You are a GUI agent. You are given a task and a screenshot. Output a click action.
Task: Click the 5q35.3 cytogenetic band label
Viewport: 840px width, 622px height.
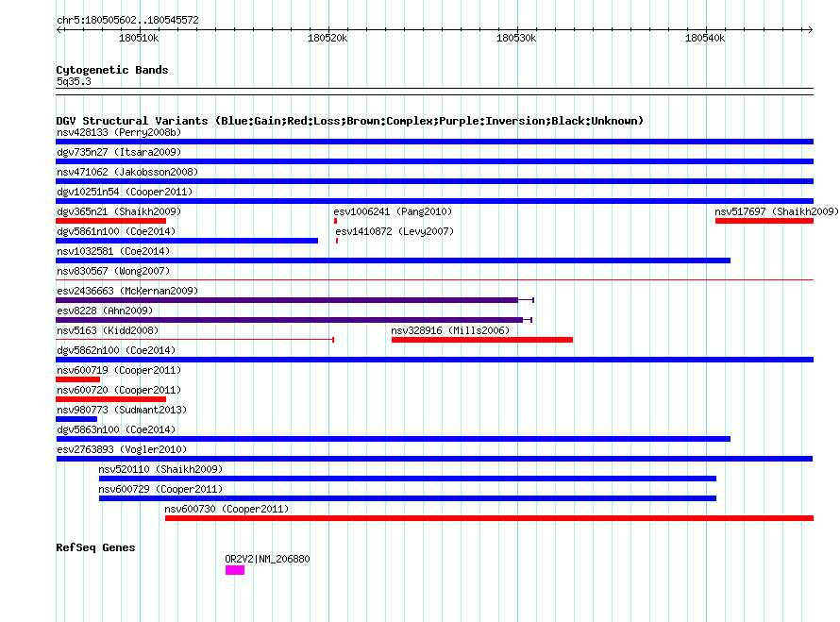[x=74, y=81]
